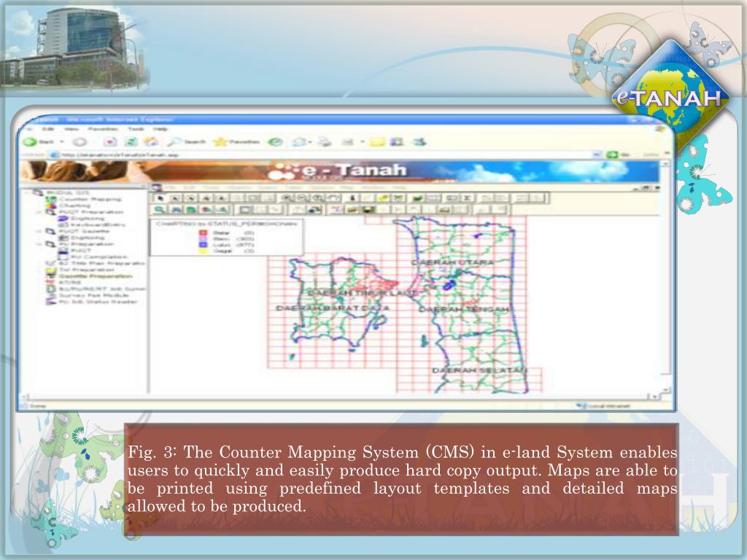This screenshot has width=747, height=560.
Task: Collapse the MODUL GIS root node
Action: click(x=28, y=192)
